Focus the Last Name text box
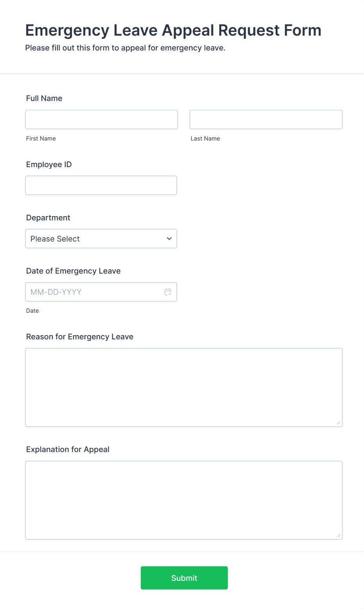The image size is (364, 609). tap(266, 119)
